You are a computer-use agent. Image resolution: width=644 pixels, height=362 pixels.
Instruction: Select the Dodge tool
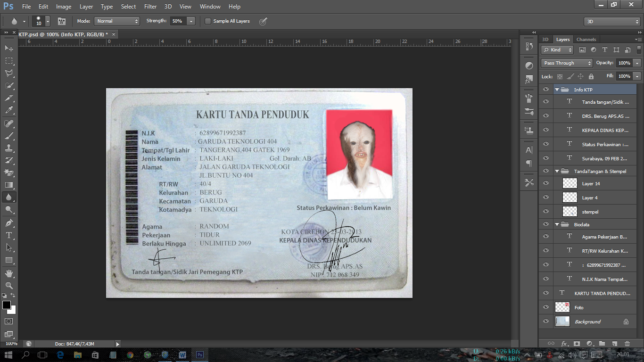click(9, 210)
